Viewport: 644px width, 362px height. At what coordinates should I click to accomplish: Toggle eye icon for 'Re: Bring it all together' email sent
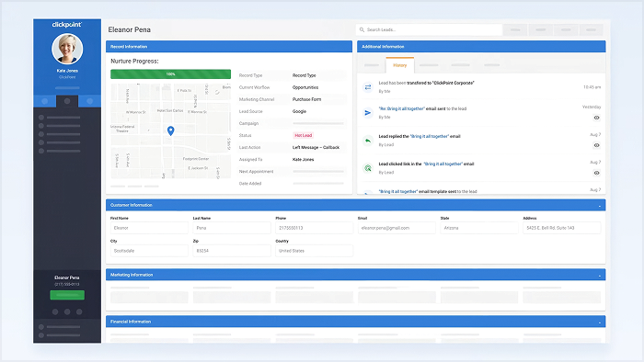(x=596, y=118)
